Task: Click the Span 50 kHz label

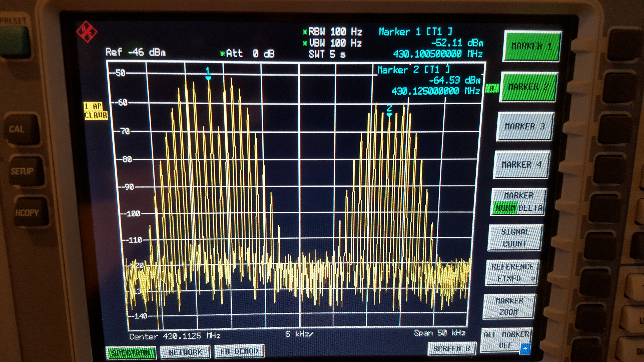Action: tap(439, 333)
